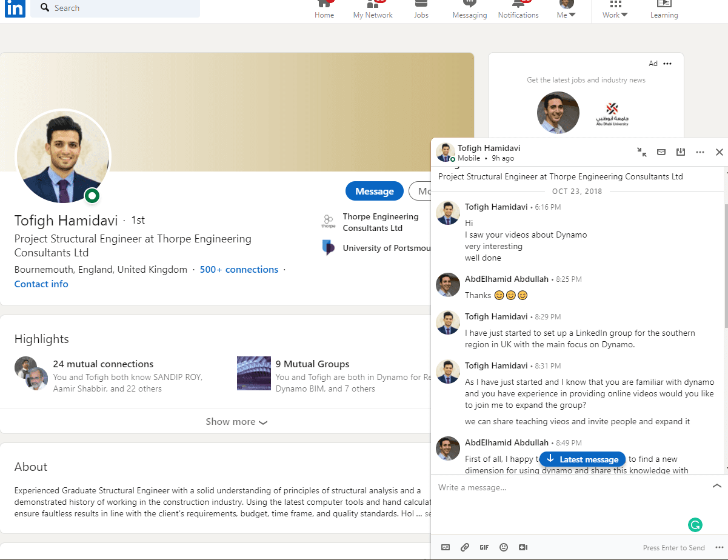Close the Tofigh Hamidavi chat window
The width and height of the screenshot is (728, 560).
pyautogui.click(x=720, y=152)
